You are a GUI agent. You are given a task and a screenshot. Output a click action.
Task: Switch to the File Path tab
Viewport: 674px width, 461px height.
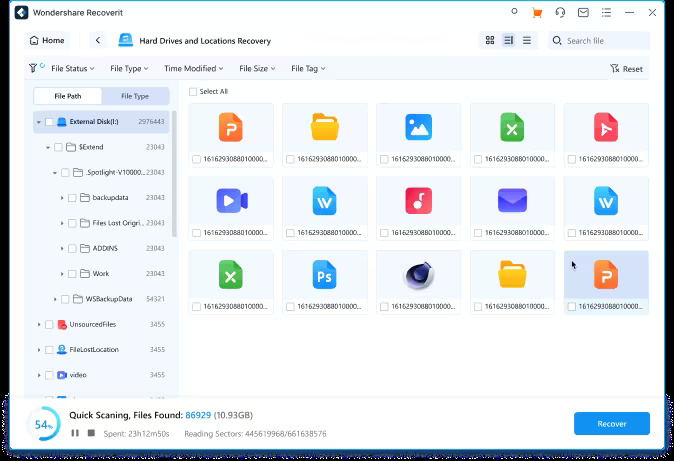pyautogui.click(x=67, y=96)
